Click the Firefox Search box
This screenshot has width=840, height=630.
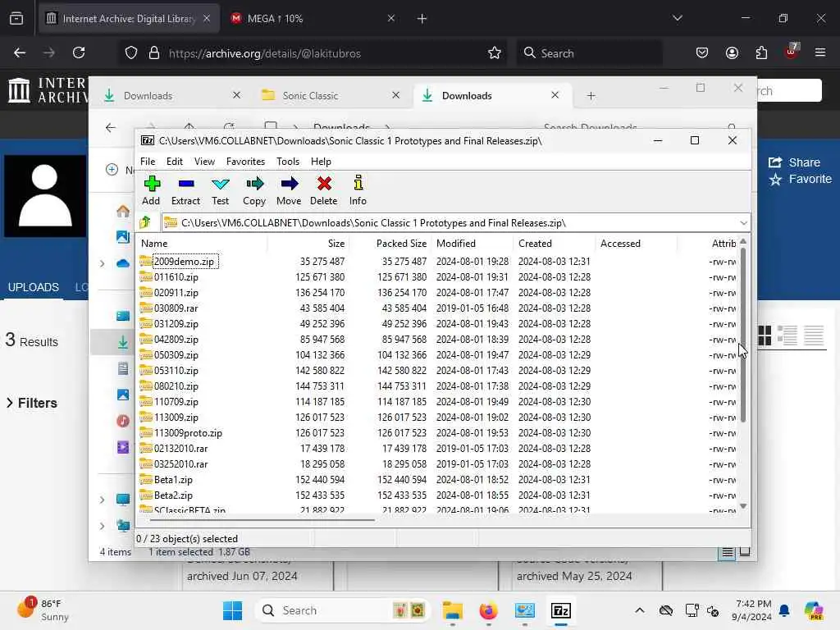click(x=589, y=53)
